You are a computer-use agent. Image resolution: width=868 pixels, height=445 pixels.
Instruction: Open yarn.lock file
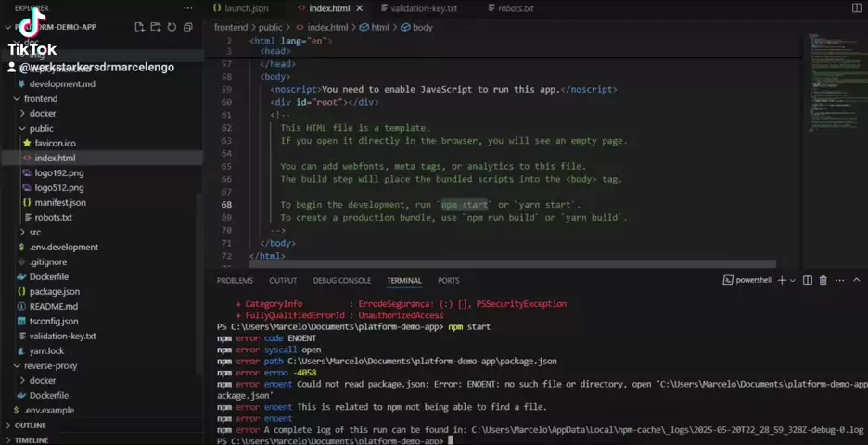tap(46, 351)
